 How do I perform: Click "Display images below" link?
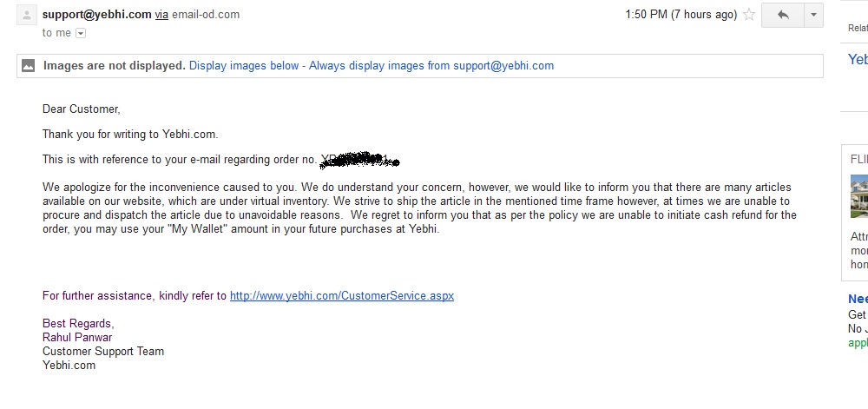point(244,65)
